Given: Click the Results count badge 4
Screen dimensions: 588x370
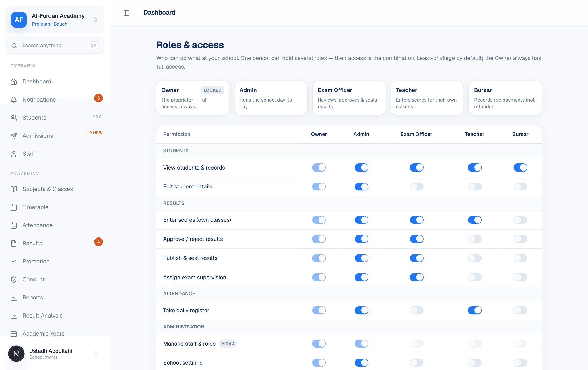Looking at the screenshot, I should (x=98, y=242).
